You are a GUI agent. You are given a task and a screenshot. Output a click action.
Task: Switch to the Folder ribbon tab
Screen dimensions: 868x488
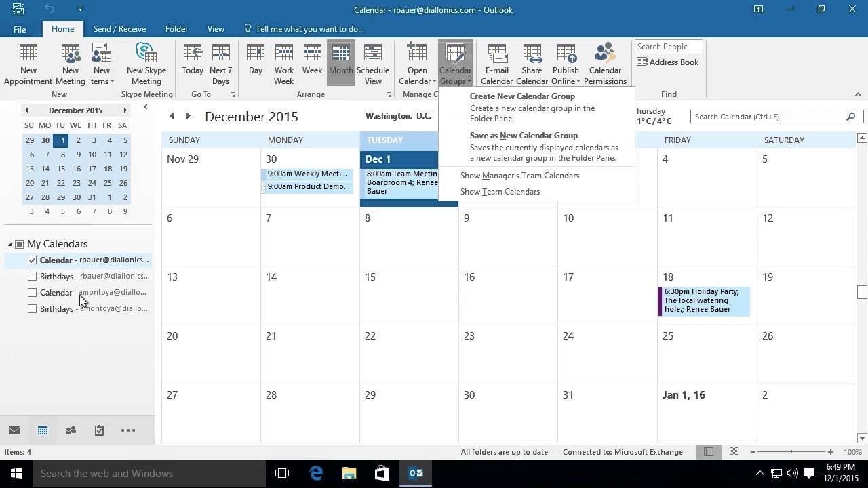(176, 29)
